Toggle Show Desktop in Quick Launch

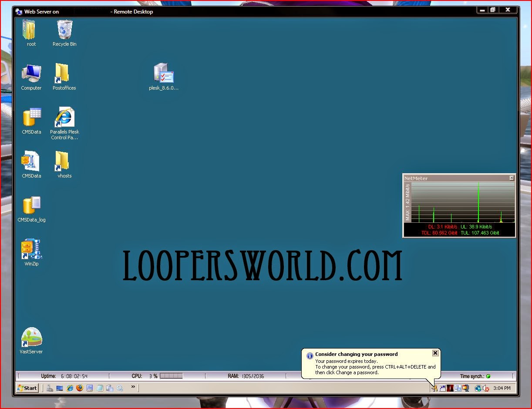pos(60,388)
